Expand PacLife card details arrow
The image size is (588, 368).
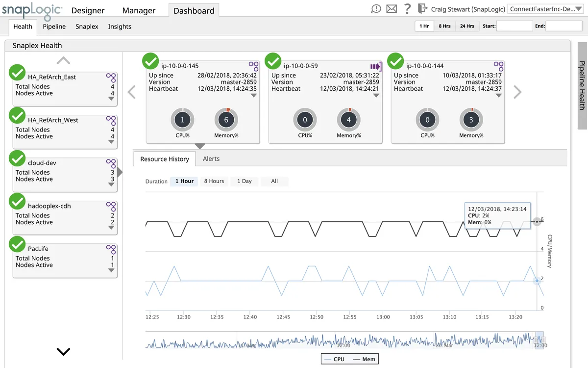click(x=111, y=270)
